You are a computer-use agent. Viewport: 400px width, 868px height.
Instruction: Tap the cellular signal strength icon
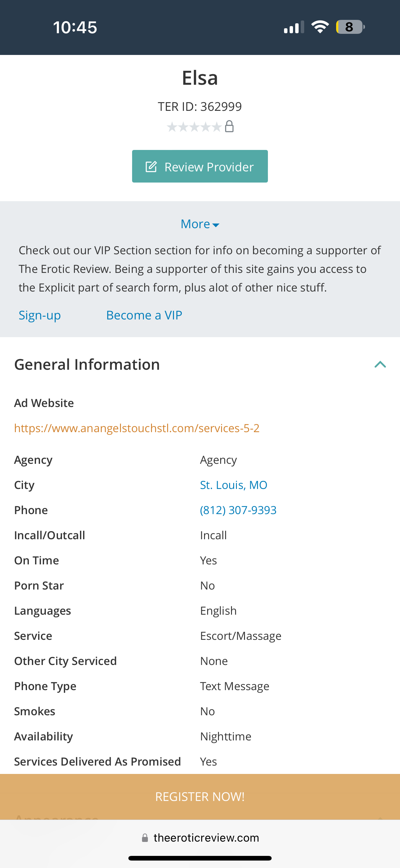(x=294, y=27)
